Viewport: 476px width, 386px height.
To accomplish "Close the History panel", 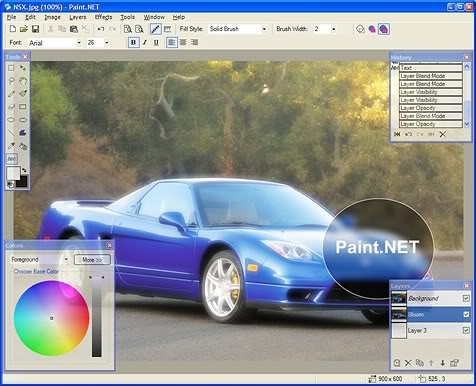I will (x=467, y=57).
